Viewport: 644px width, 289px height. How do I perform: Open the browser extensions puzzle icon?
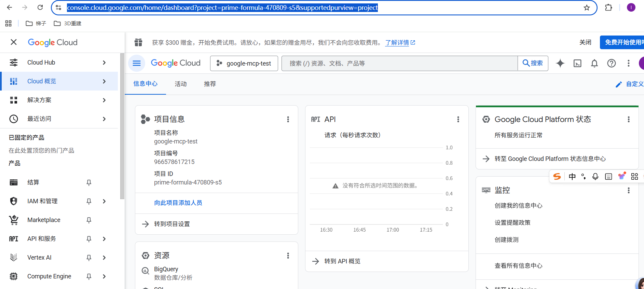coord(608,8)
